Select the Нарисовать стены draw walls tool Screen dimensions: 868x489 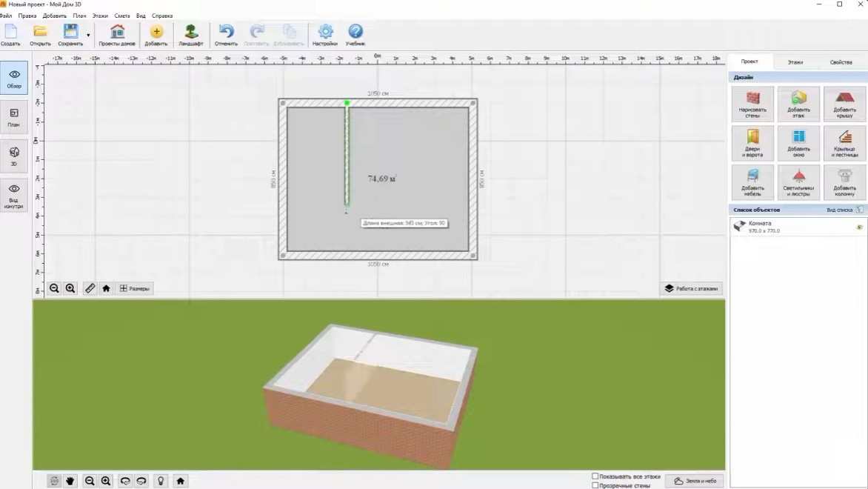coord(752,104)
